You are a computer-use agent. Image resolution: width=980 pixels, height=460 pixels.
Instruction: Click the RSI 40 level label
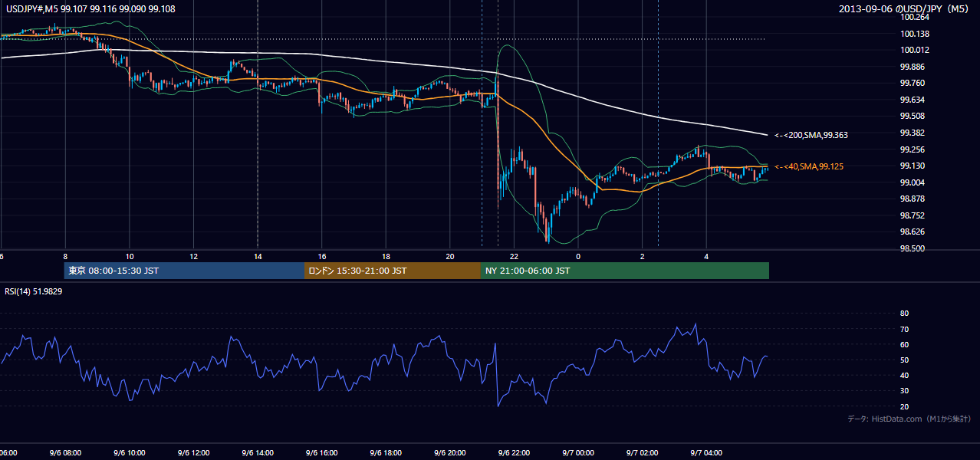pos(904,375)
